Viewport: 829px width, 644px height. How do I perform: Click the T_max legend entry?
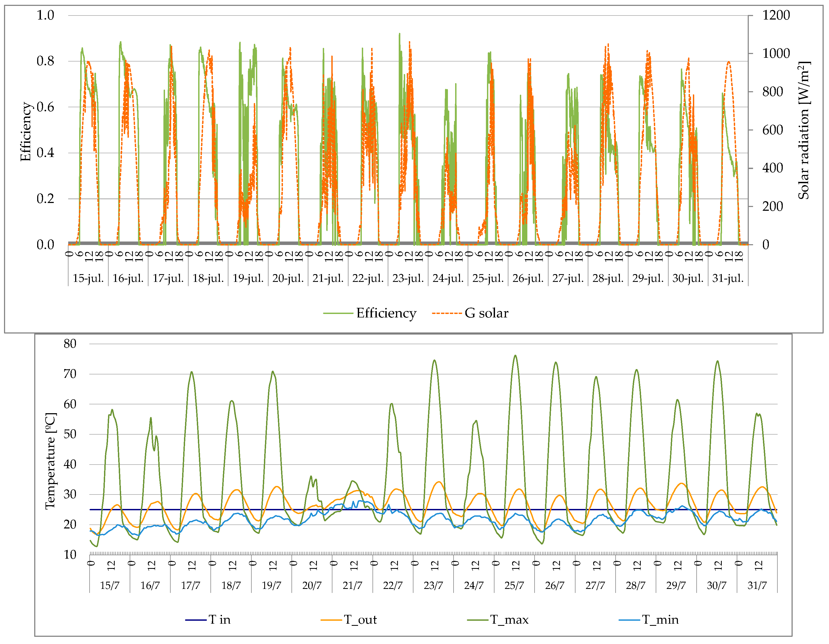pos(509,619)
